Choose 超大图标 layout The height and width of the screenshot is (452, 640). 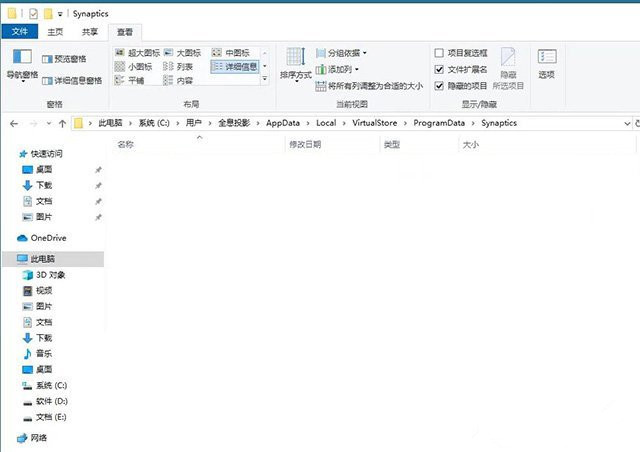(x=138, y=53)
